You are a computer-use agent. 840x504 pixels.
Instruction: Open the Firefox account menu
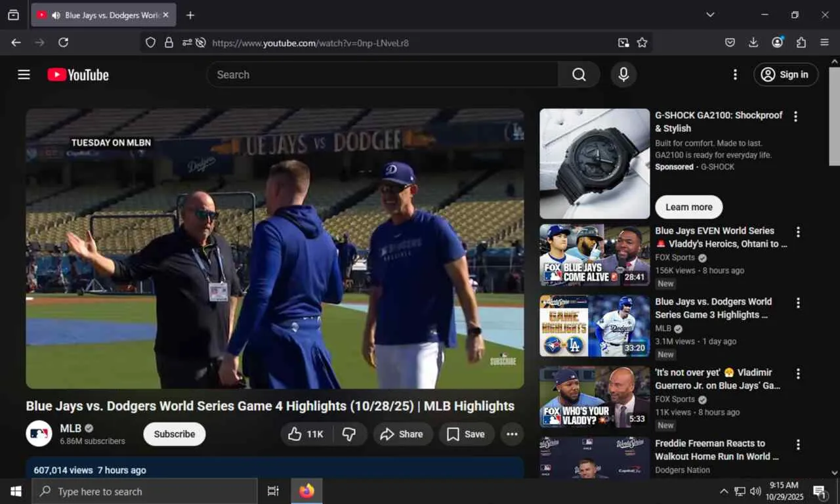[x=778, y=43]
